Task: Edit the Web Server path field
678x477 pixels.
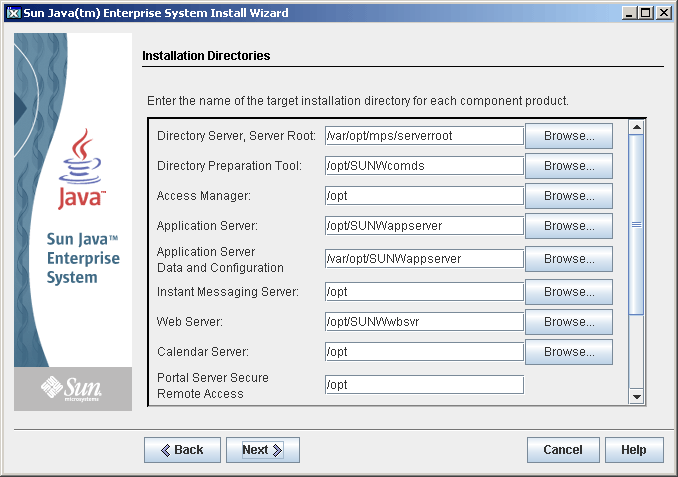Action: coord(424,322)
